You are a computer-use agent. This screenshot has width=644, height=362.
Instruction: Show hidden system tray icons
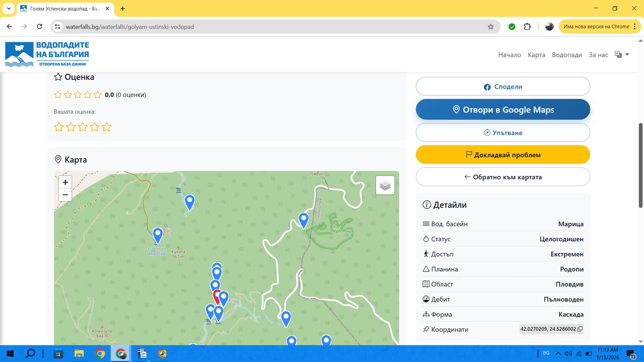click(x=558, y=353)
